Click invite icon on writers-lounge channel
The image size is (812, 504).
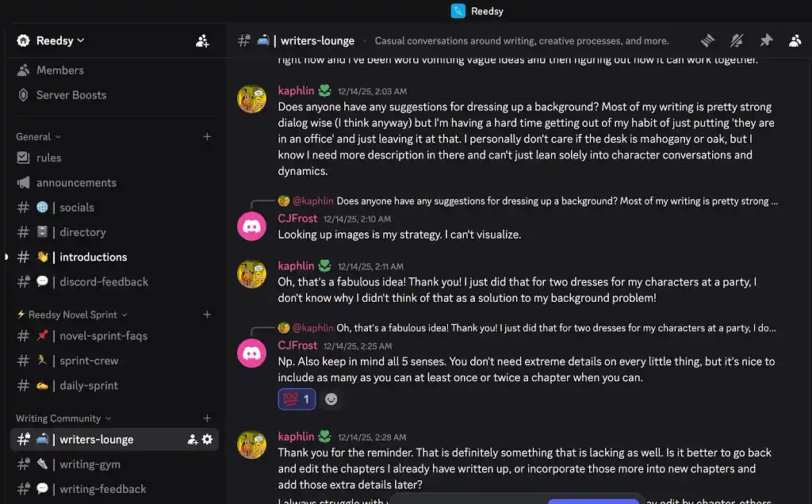192,439
